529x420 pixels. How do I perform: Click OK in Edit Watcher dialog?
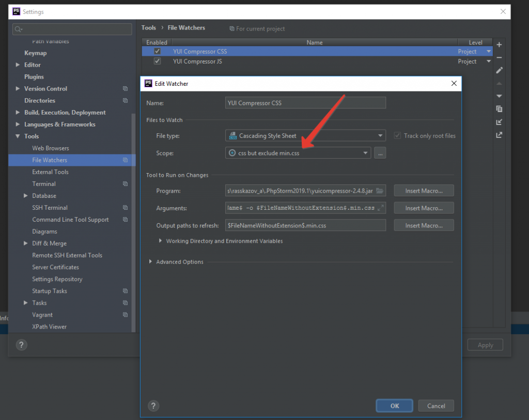pos(394,406)
